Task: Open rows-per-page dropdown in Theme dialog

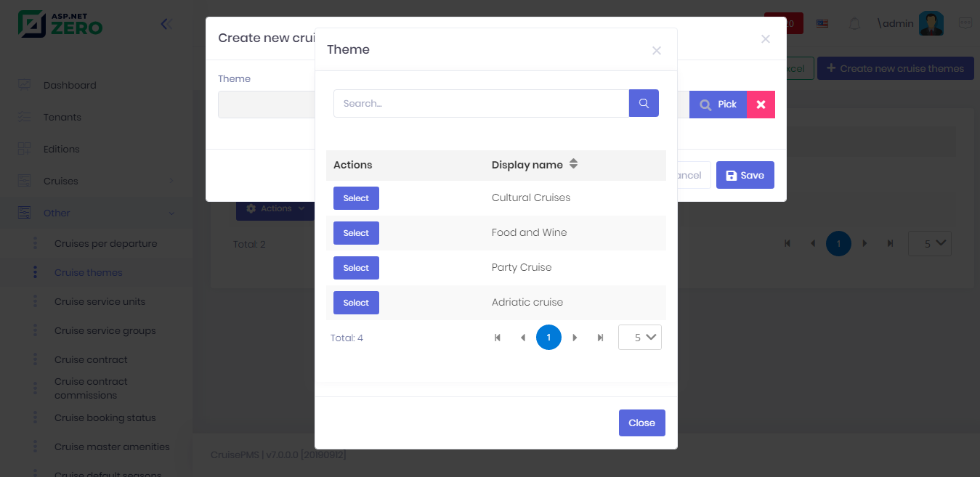Action: coord(640,337)
